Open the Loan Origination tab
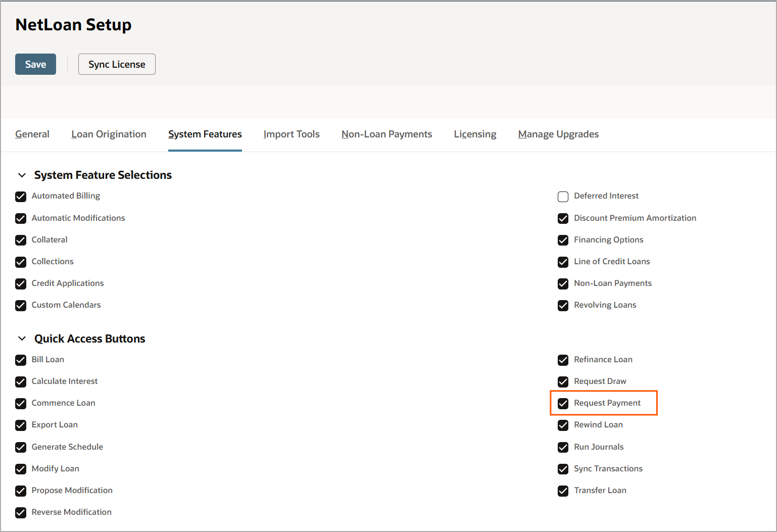This screenshot has height=532, width=777. 109,134
